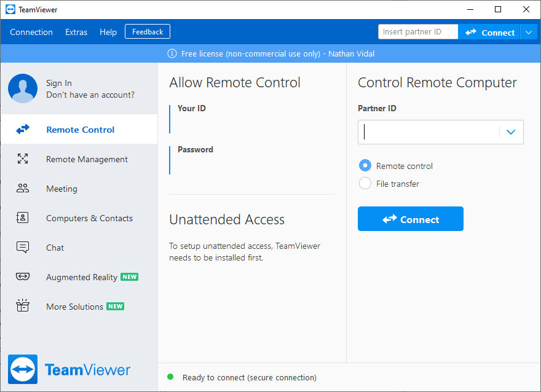Click the large Connect button below File transfer
Screen dimensions: 541x392
(x=410, y=219)
